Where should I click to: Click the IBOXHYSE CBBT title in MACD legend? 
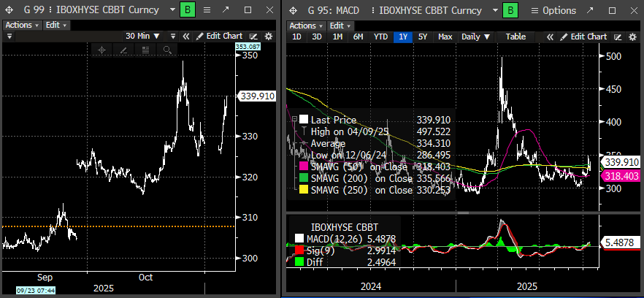tap(345, 226)
